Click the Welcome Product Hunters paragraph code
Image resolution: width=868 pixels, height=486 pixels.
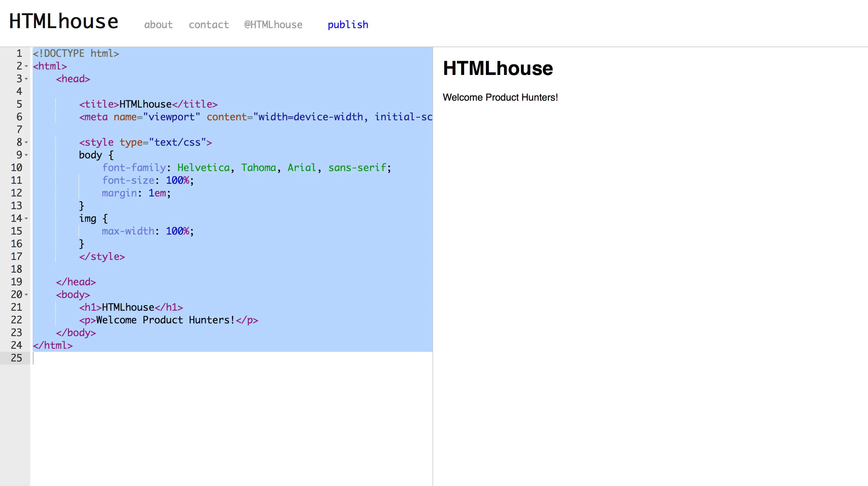pyautogui.click(x=169, y=320)
